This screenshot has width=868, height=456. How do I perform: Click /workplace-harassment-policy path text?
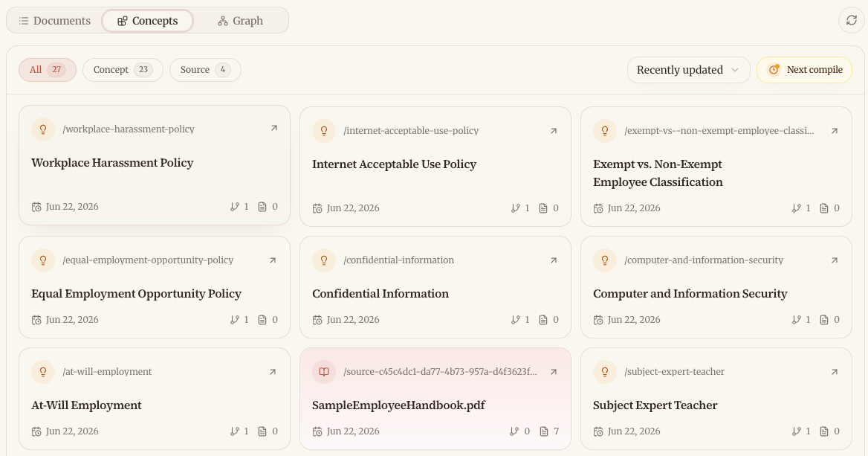point(129,129)
